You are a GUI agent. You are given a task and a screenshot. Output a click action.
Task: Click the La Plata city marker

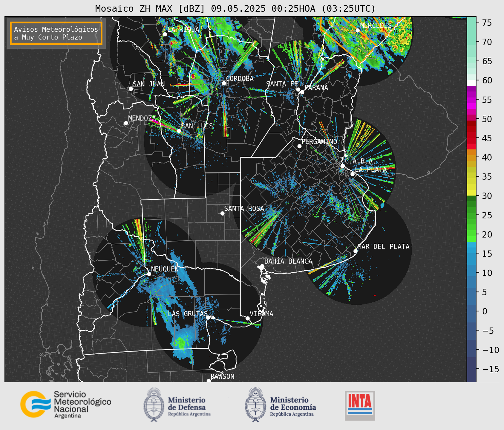(353, 174)
